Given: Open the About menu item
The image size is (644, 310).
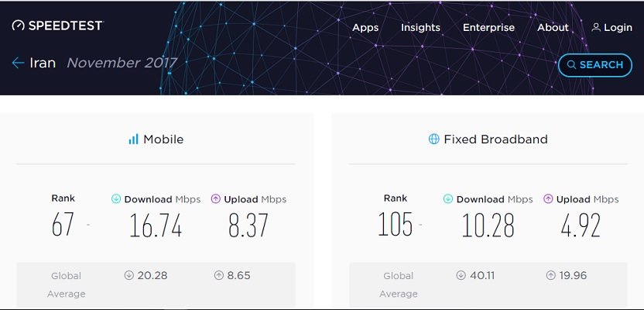Looking at the screenshot, I should [553, 27].
